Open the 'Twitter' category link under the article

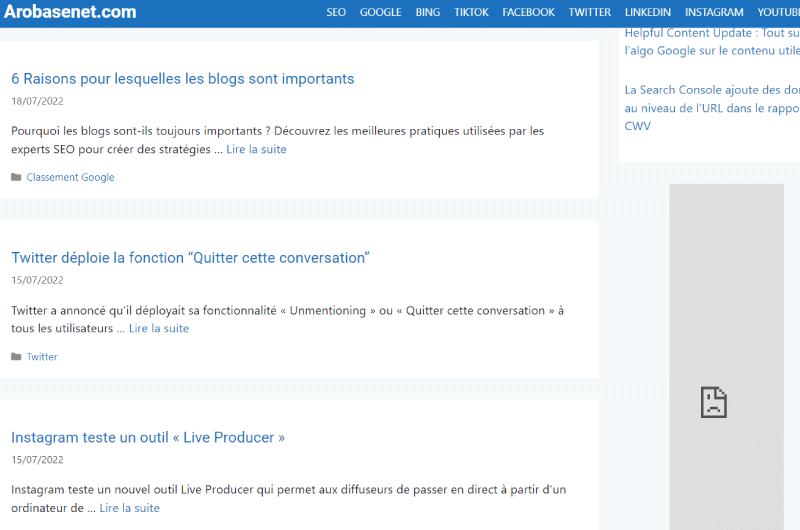coord(42,357)
